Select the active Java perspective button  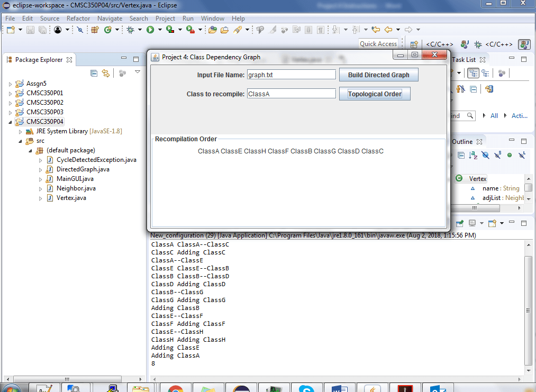pos(524,44)
